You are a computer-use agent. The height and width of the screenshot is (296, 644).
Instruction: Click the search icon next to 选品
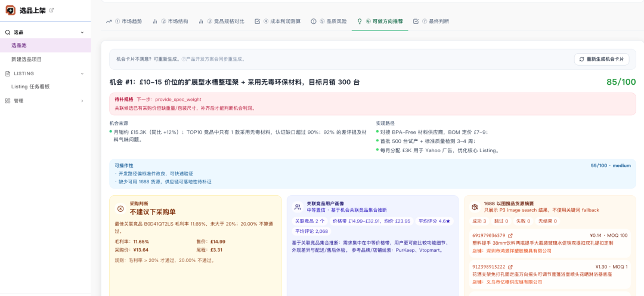(x=7, y=32)
